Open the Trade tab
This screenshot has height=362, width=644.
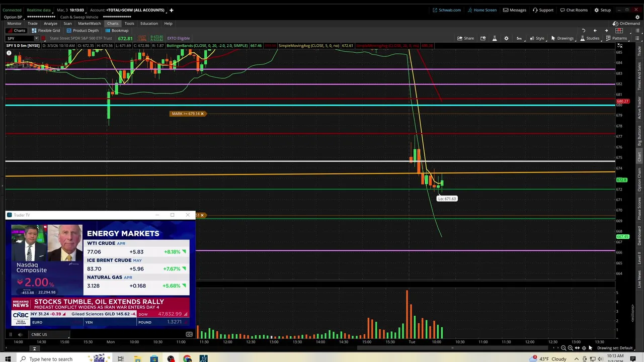pos(32,24)
